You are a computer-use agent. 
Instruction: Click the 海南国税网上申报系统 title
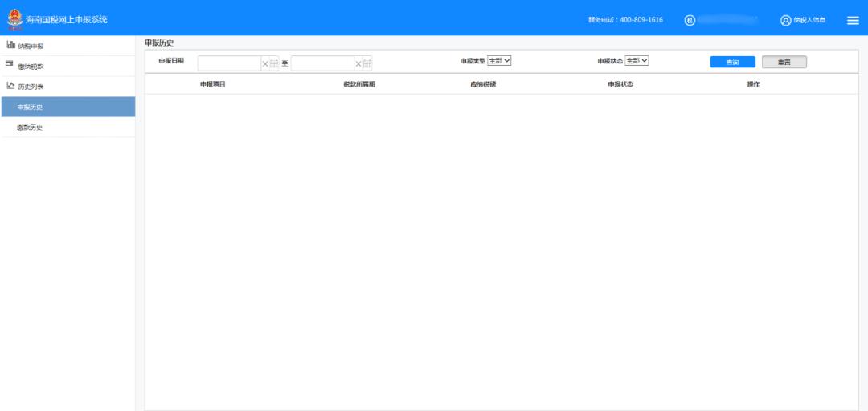pyautogui.click(x=67, y=20)
